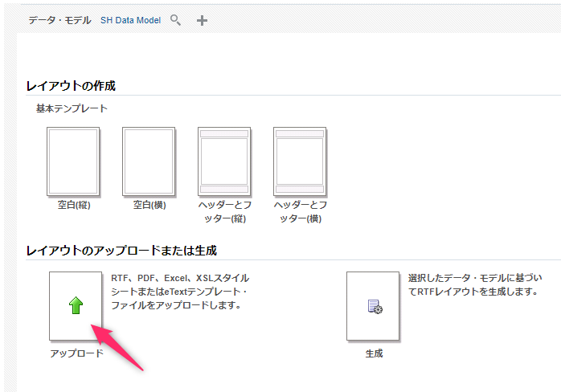Click the 空白(横) caption text
Image resolution: width=561 pixels, height=392 pixels.
pyautogui.click(x=149, y=205)
